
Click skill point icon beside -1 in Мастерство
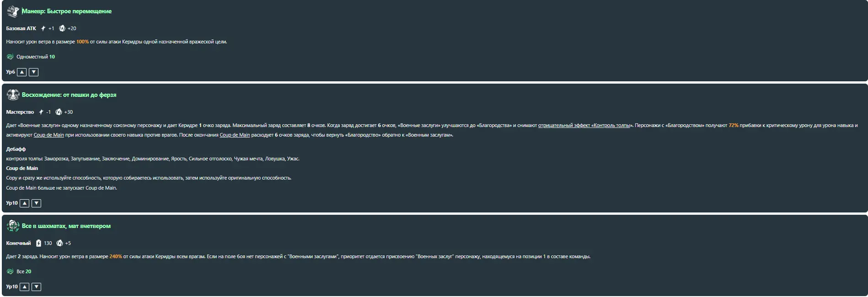[x=41, y=112]
